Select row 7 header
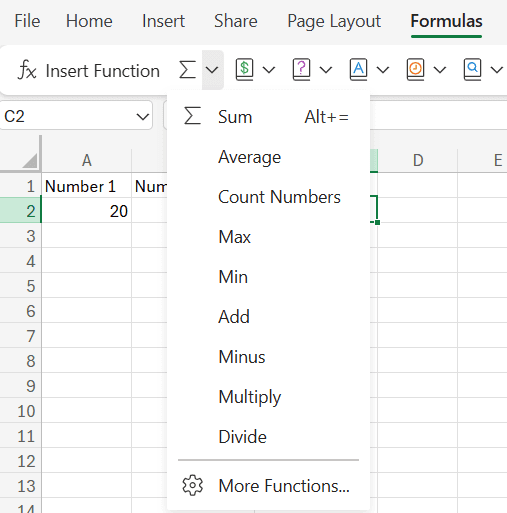 click(21, 336)
